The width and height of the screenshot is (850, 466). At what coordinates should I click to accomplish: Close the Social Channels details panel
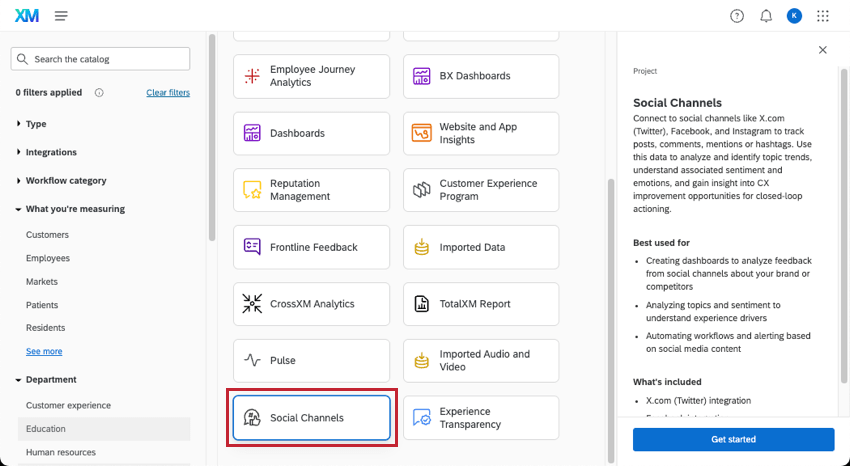tap(822, 50)
